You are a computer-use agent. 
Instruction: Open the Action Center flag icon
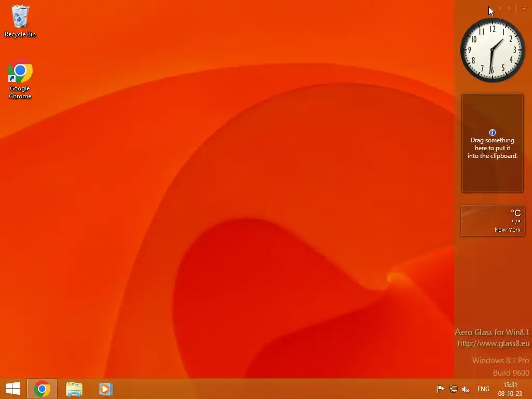click(441, 389)
